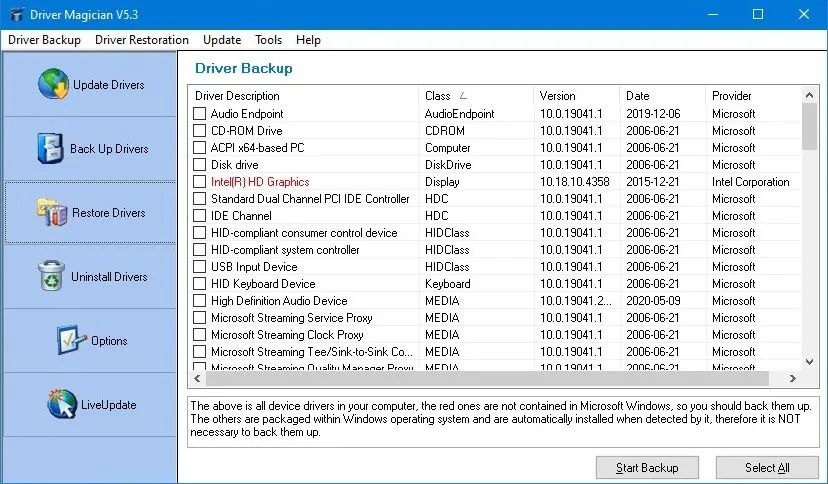Select the USB Input Device checkbox
The height and width of the screenshot is (484, 828).
point(200,267)
